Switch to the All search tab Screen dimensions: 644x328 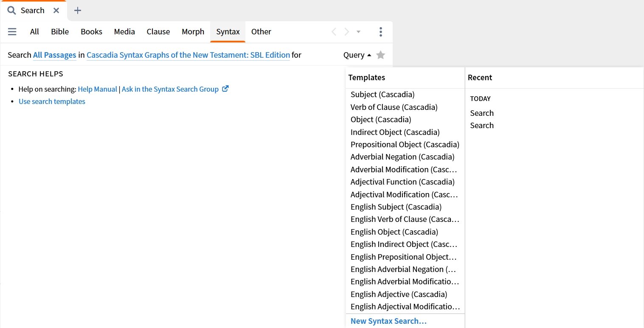click(34, 32)
